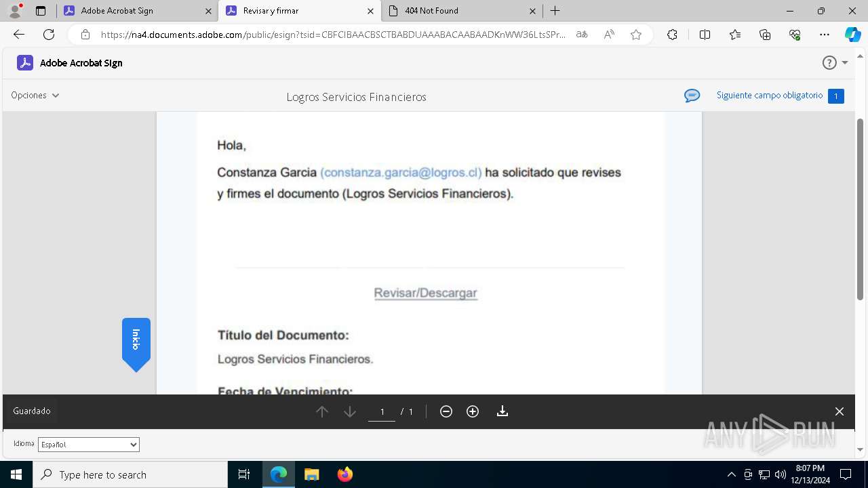Screen dimensions: 868x488
Task: Zoom out with the minus icon
Action: (x=446, y=411)
